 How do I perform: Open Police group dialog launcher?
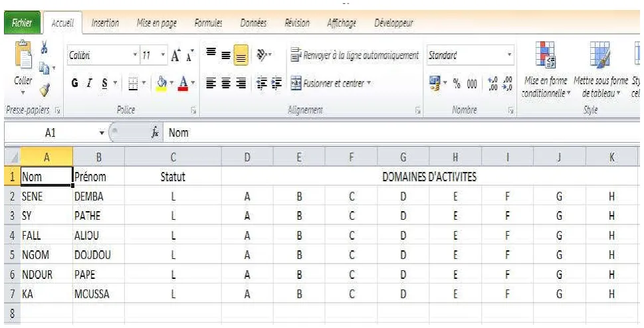coord(193,110)
